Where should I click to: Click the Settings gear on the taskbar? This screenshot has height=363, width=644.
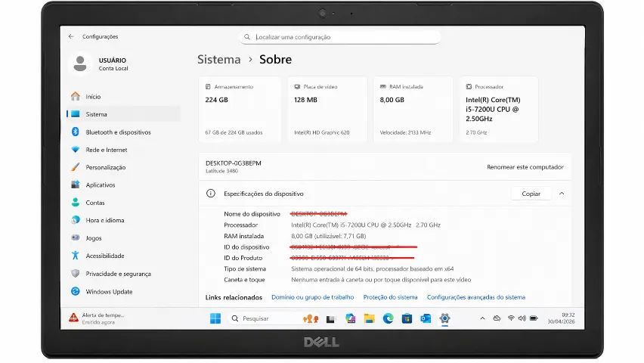click(x=444, y=318)
